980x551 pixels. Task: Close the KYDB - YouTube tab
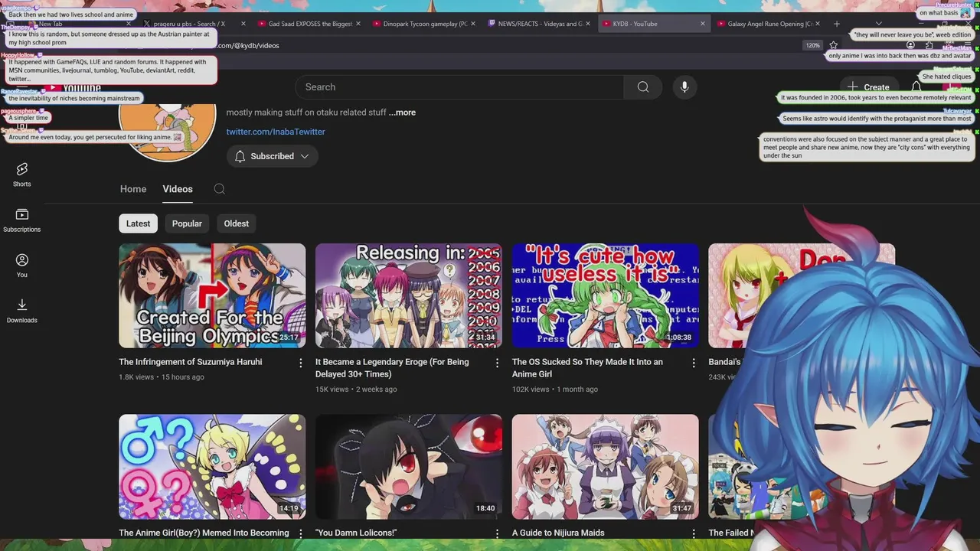[x=702, y=24]
